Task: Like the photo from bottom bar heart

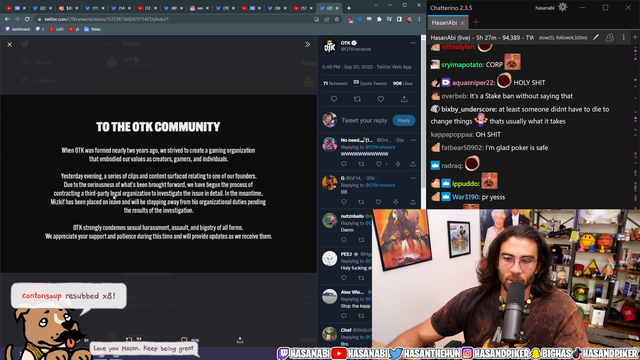Action: tap(184, 340)
